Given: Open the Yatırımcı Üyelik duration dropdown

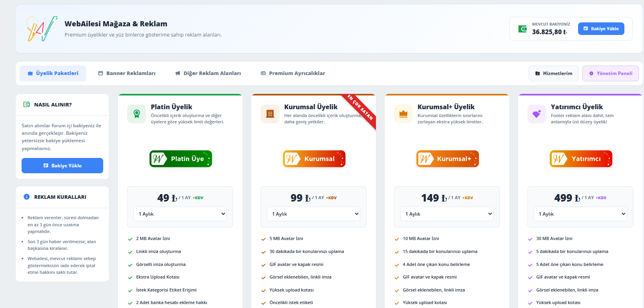Looking at the screenshot, I should coord(580,214).
